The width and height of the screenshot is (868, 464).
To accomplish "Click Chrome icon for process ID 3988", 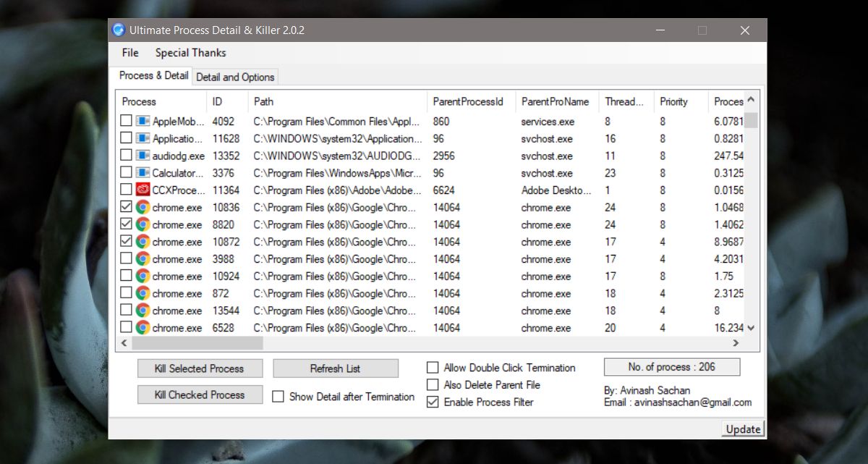I will pos(142,259).
